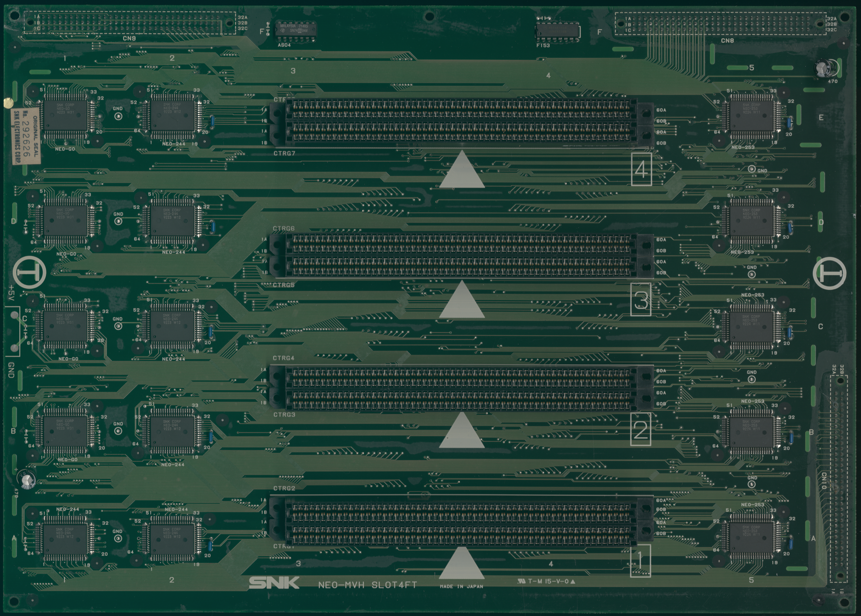Click the boxed number 2 slot marker
This screenshot has width=861, height=616.
pos(641,430)
